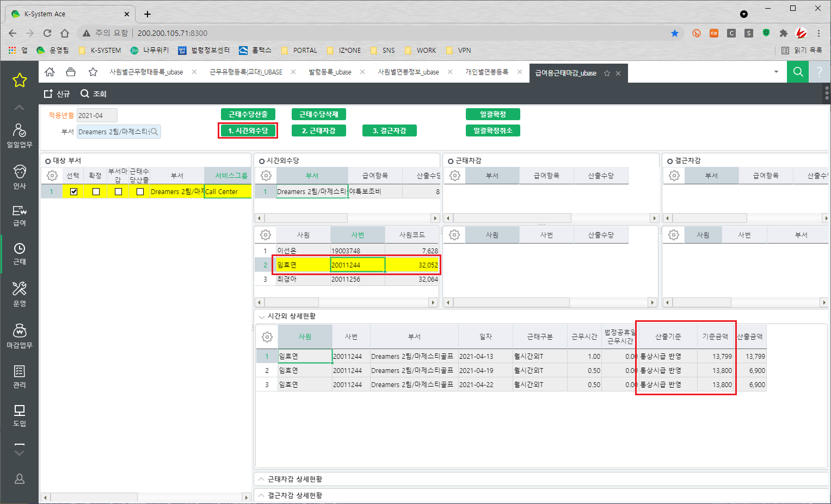Go to home via house icon
The height and width of the screenshot is (504, 831).
click(x=50, y=72)
